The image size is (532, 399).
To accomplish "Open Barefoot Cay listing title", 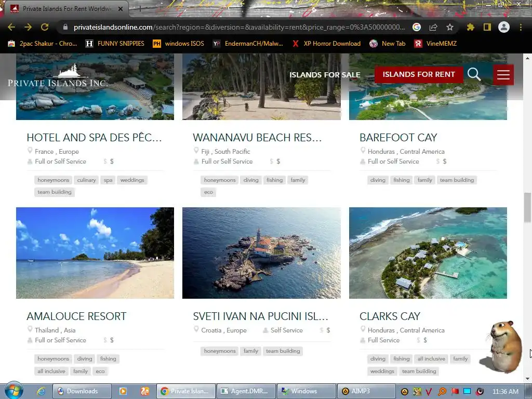I will (x=398, y=137).
